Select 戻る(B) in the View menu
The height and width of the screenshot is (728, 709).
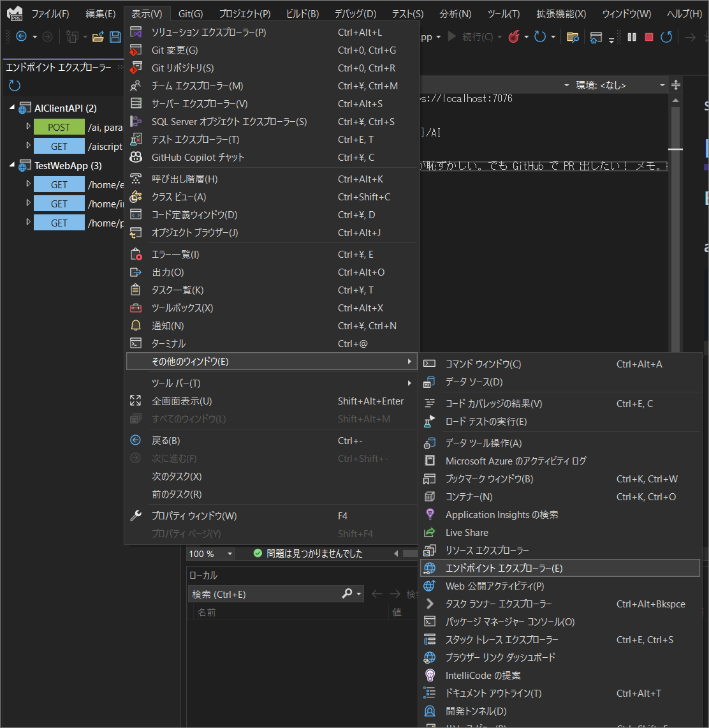(x=272, y=441)
